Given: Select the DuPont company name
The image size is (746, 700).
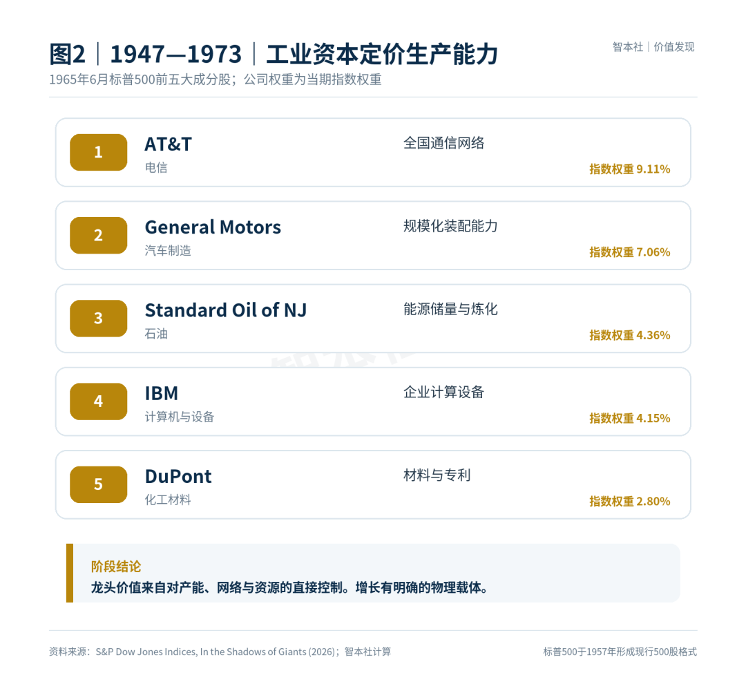Looking at the screenshot, I should click(178, 476).
